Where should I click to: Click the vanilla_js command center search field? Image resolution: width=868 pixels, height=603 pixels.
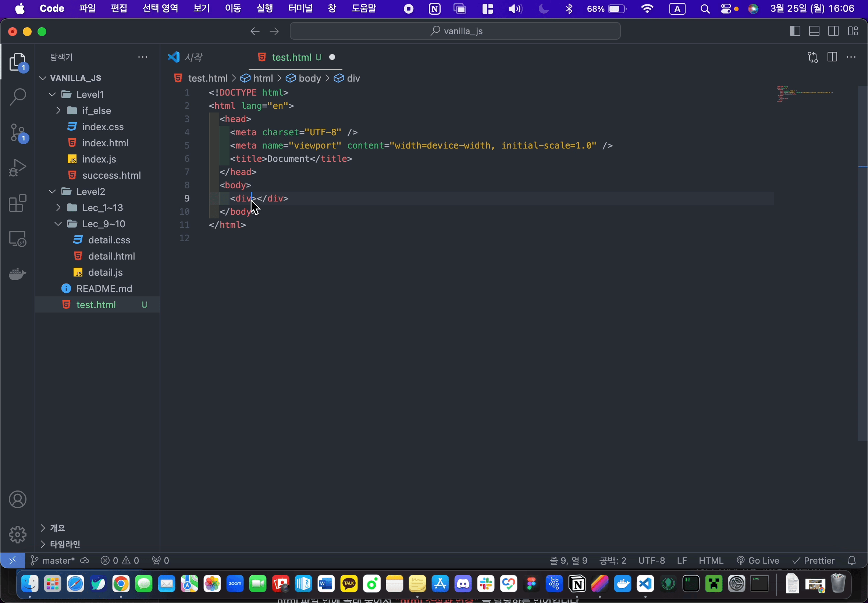point(455,31)
